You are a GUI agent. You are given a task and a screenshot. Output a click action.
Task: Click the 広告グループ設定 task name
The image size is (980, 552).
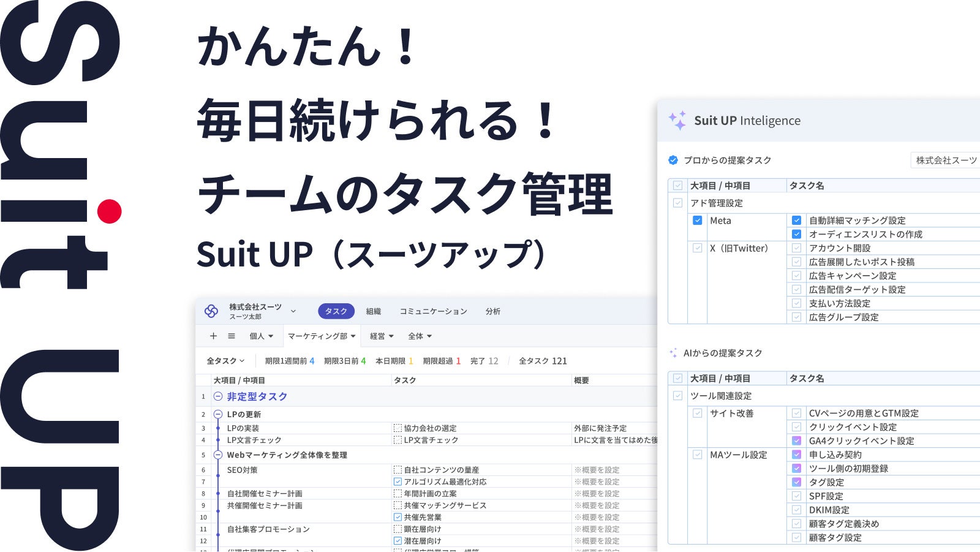[x=843, y=317]
